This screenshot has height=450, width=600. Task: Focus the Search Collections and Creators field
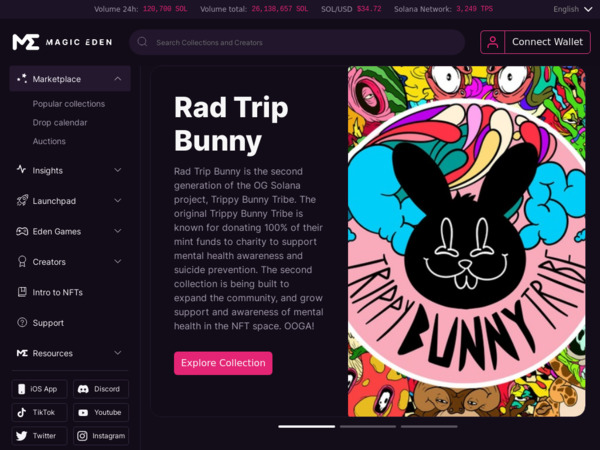[x=297, y=42]
